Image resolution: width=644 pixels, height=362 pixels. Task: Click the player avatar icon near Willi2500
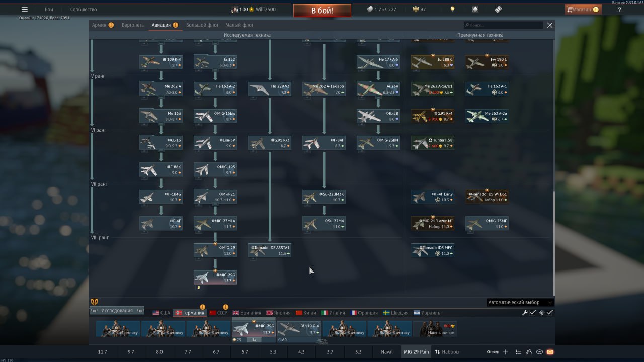(234, 9)
